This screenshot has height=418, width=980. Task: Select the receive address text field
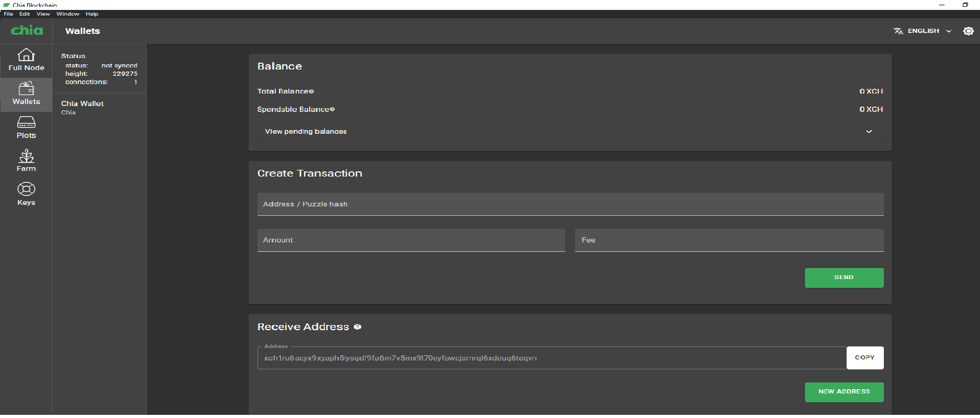pyautogui.click(x=552, y=358)
